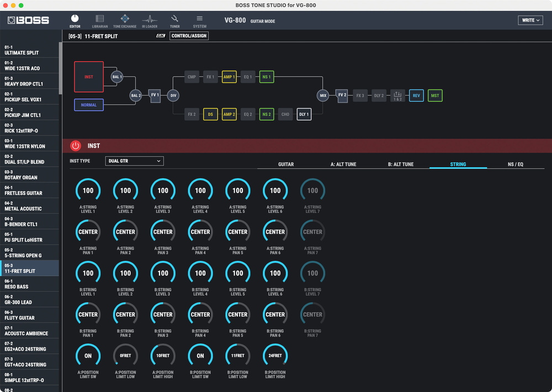Select patch 07-1 ACOUSTC AMBIENCE
The image size is (552, 392).
[x=30, y=331]
